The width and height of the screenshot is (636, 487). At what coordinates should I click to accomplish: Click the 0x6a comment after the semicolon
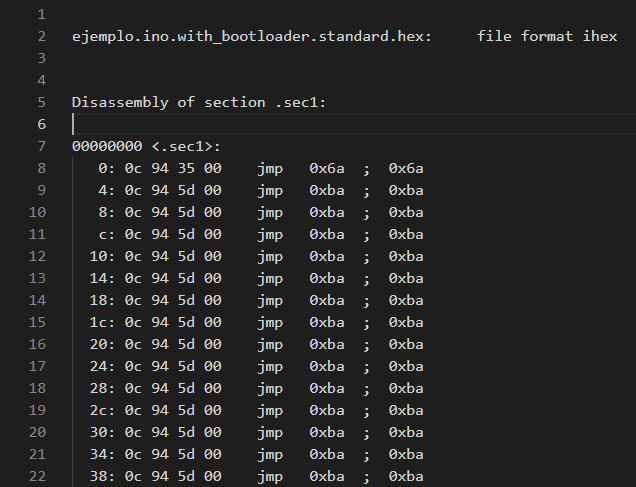(x=406, y=168)
